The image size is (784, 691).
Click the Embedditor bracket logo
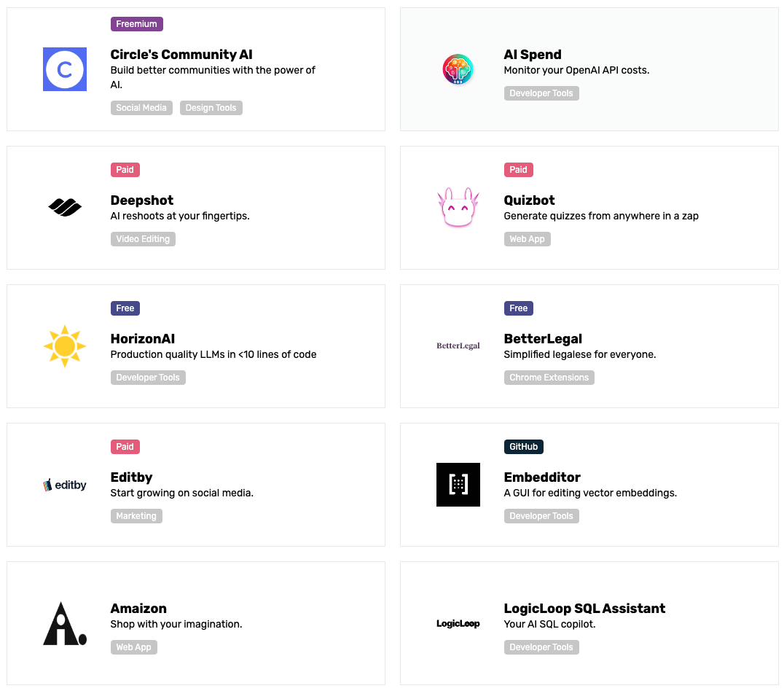coord(458,485)
